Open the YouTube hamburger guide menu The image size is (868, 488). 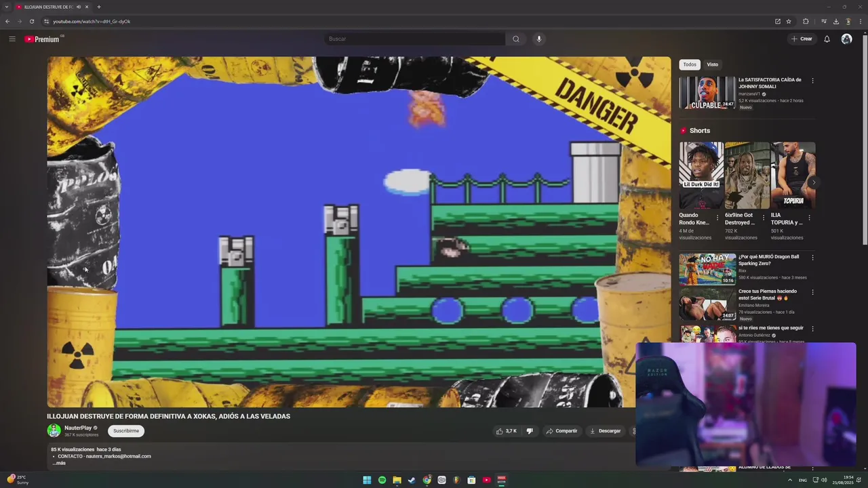click(12, 39)
